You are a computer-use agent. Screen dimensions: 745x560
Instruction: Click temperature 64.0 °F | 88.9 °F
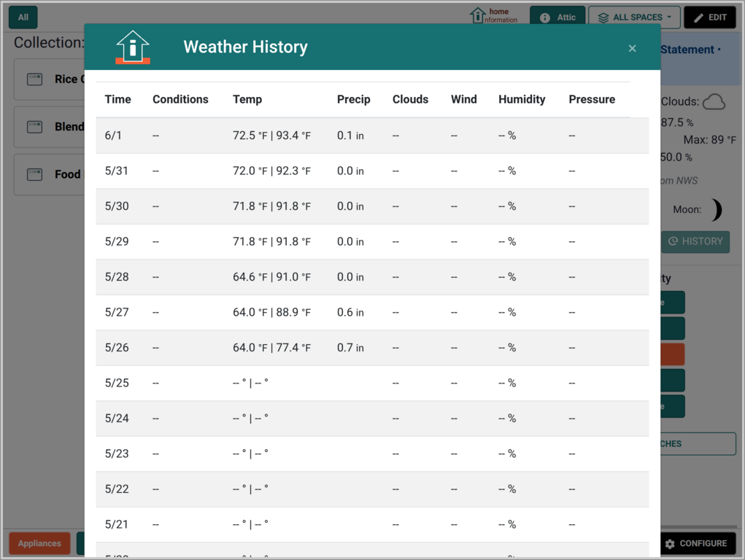point(271,312)
